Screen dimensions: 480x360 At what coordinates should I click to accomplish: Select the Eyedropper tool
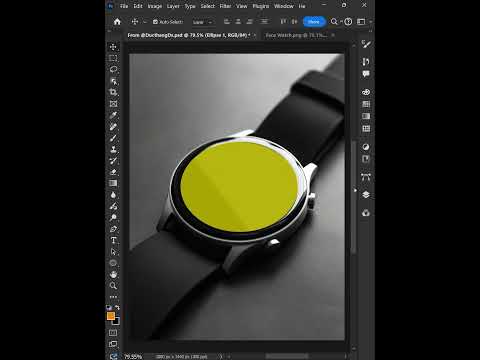tap(113, 115)
